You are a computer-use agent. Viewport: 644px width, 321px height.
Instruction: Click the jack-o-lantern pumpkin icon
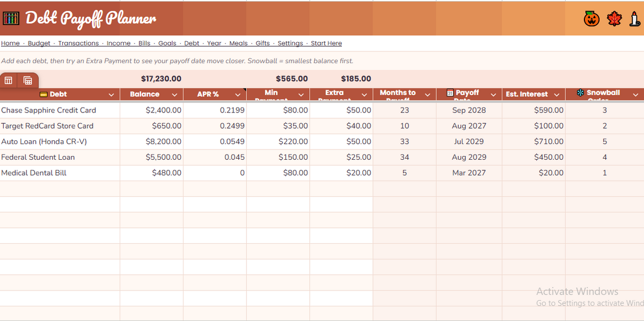click(591, 19)
